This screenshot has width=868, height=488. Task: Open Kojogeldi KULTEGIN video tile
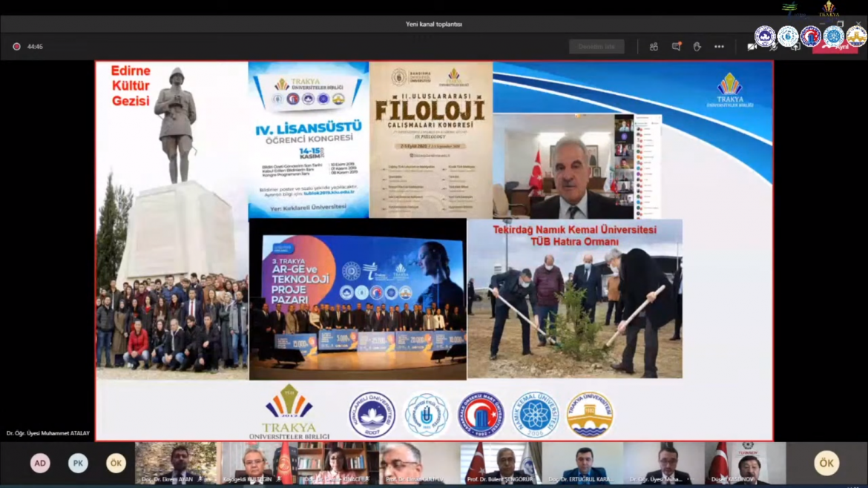[x=257, y=463]
